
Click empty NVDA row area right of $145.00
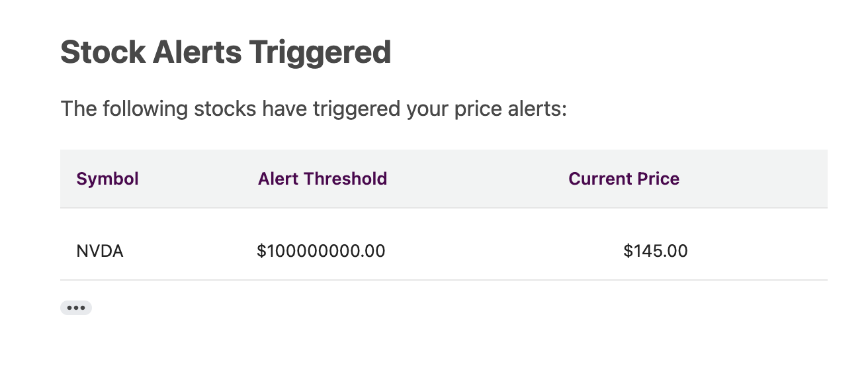tap(761, 251)
